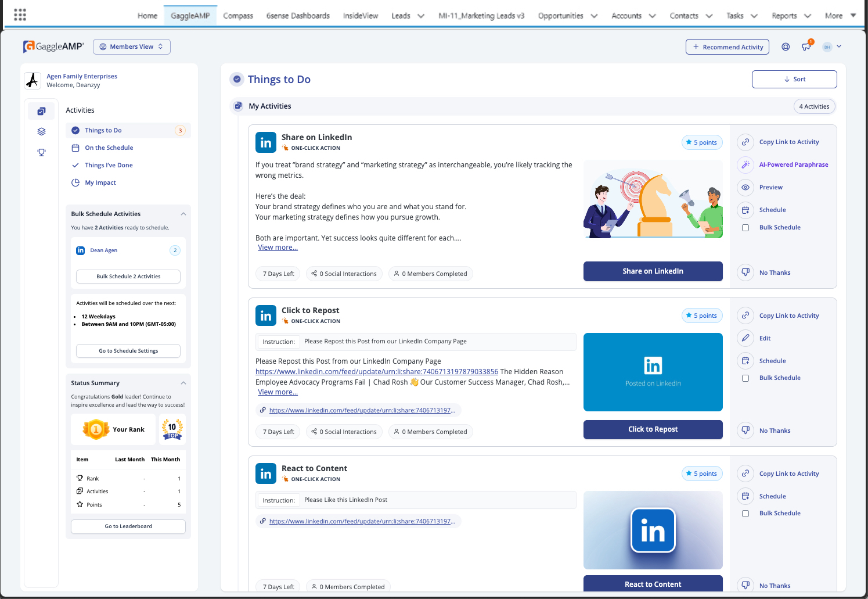The image size is (868, 599).
Task: Click the gold Your Rank medal
Action: [x=96, y=429]
